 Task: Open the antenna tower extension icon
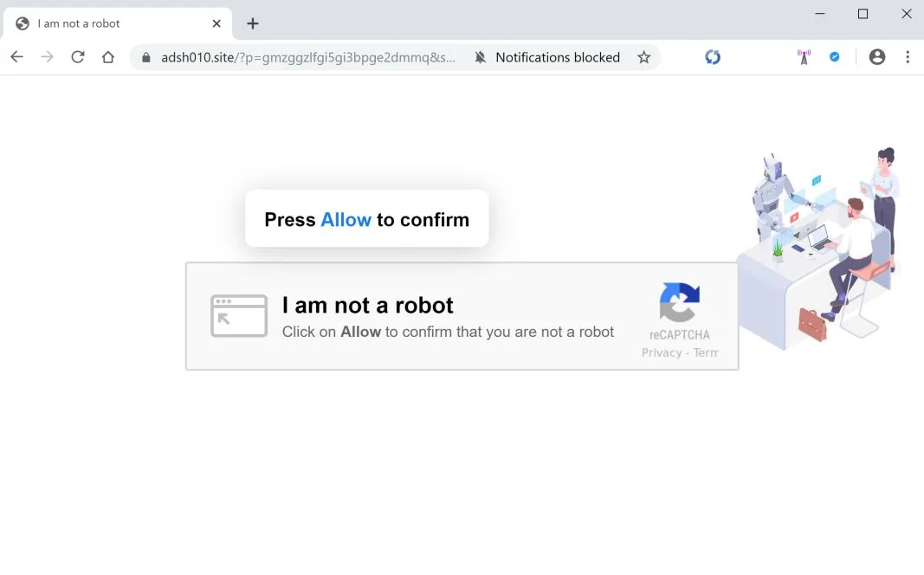[x=804, y=57]
